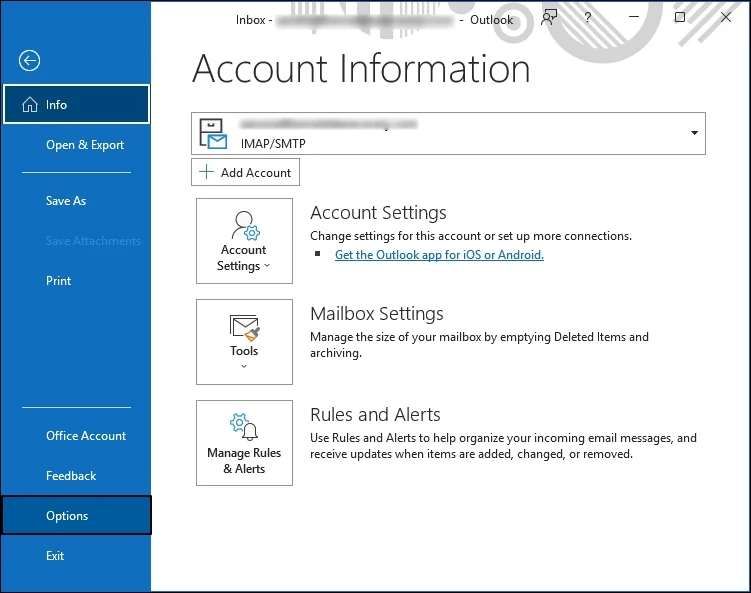Expand the Account Settings button chevron
Image resolution: width=751 pixels, height=593 pixels.
pos(267,265)
